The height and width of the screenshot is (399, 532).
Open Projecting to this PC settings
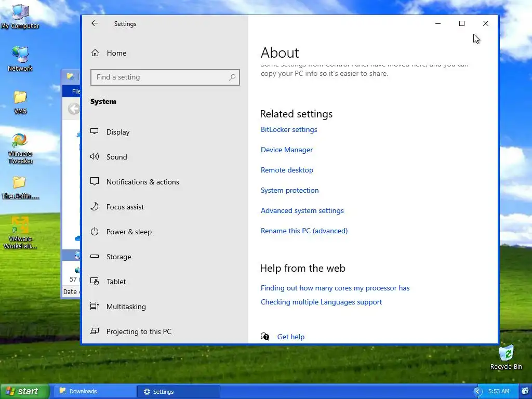(x=130, y=331)
